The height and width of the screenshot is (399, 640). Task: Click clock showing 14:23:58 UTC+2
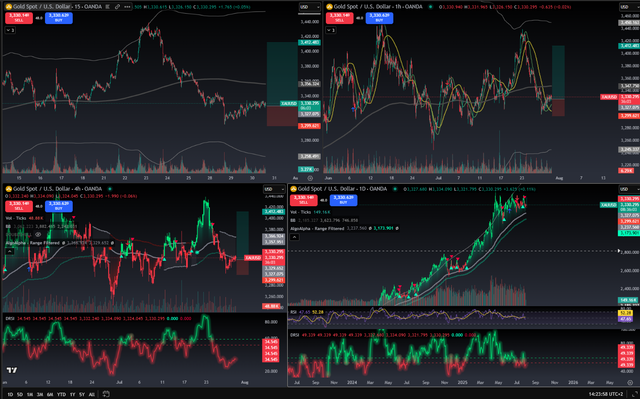pyautogui.click(x=606, y=394)
